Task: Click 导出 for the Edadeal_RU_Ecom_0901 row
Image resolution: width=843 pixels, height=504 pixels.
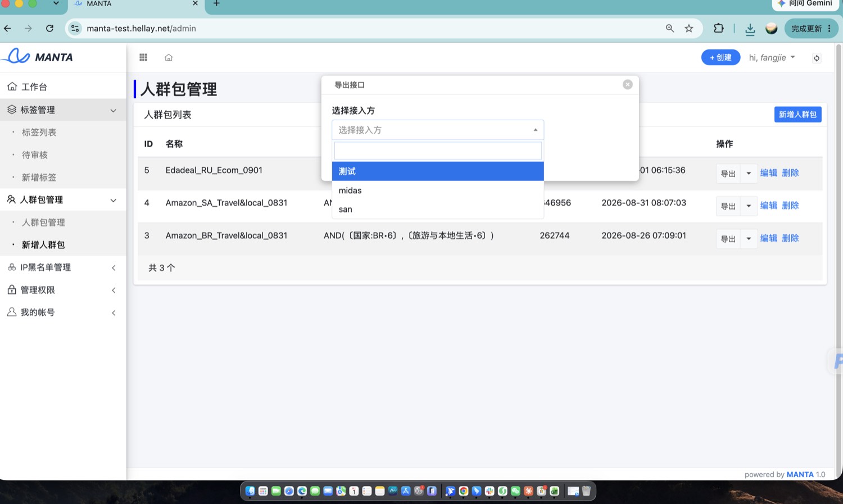Action: click(x=728, y=173)
